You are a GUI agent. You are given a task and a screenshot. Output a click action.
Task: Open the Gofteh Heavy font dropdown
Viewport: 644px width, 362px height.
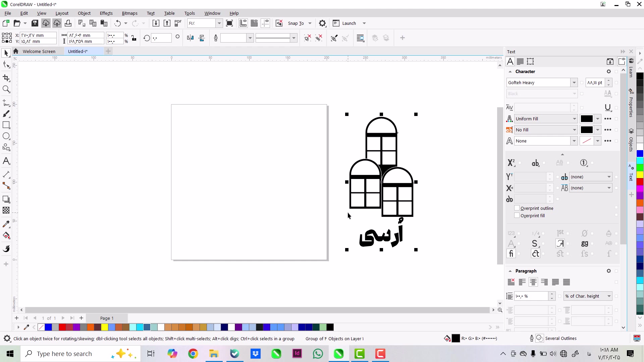[x=574, y=82]
